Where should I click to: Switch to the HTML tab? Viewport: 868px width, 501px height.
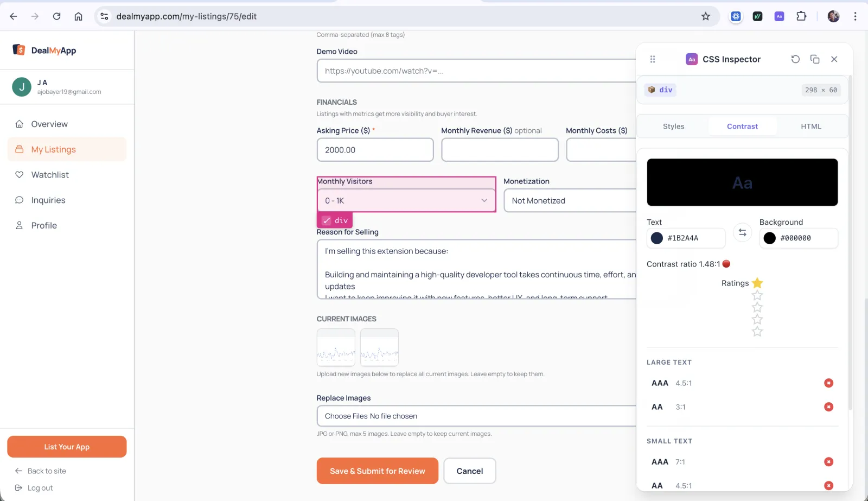(811, 126)
